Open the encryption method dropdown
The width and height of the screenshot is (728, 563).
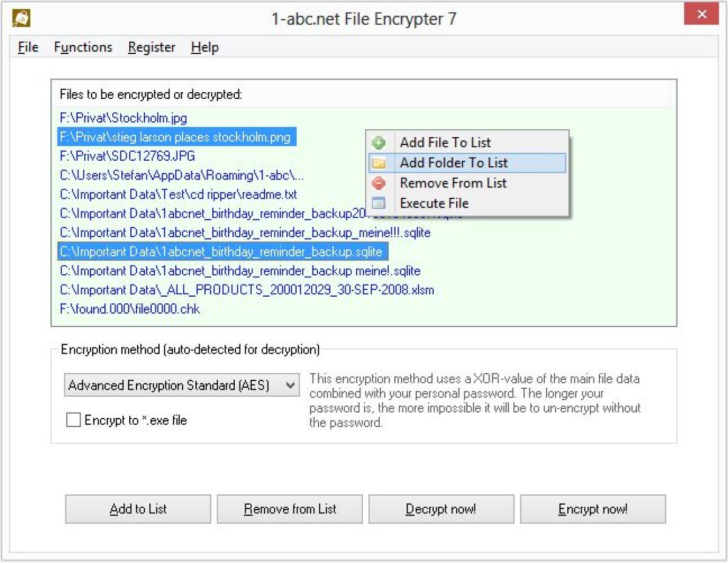(290, 385)
